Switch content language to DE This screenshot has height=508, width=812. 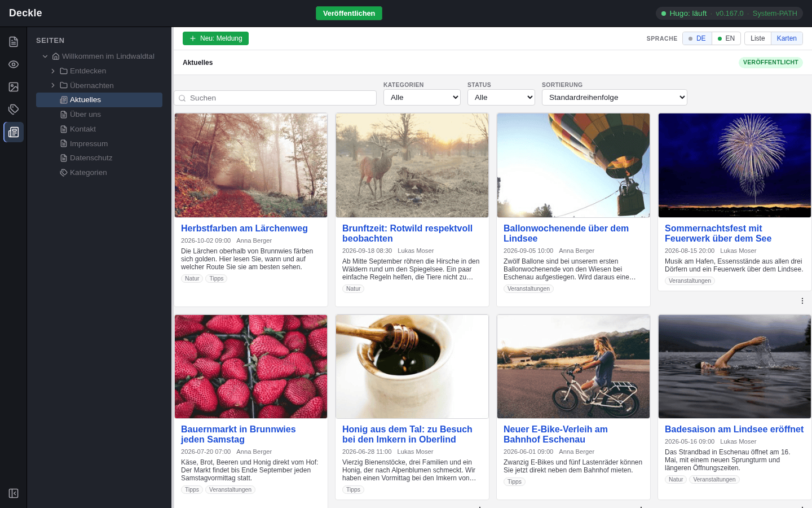tap(697, 38)
